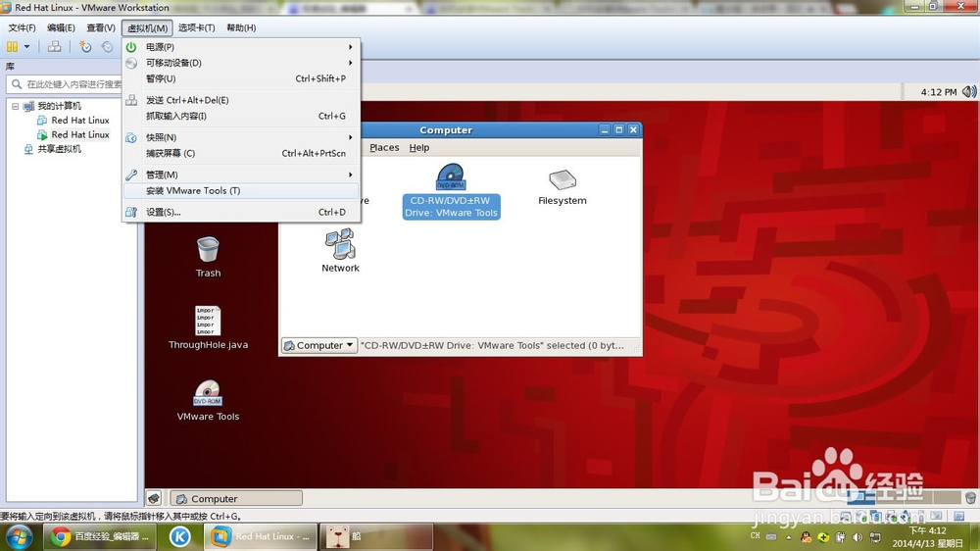Image resolution: width=980 pixels, height=551 pixels.
Task: Open the Computer location dropdown
Action: click(x=319, y=345)
